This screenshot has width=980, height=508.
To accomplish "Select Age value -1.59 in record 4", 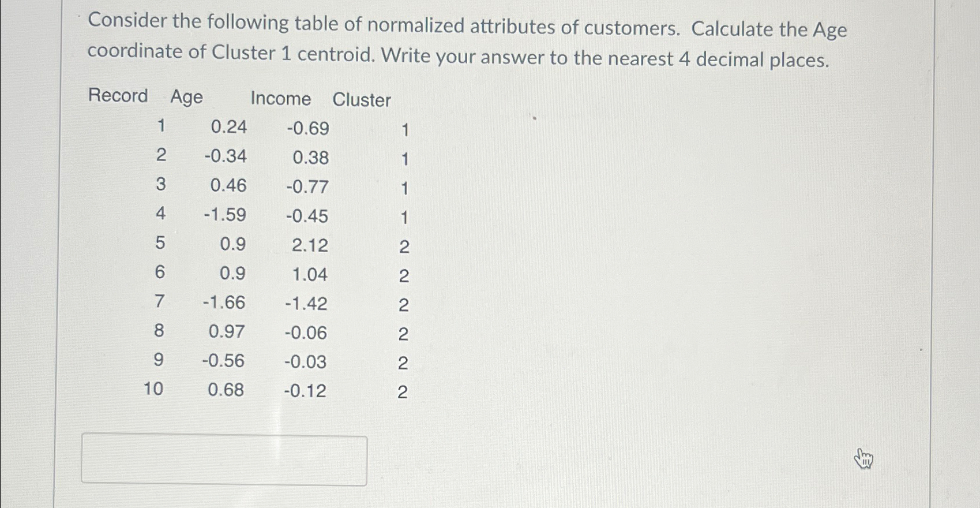I will tap(224, 215).
